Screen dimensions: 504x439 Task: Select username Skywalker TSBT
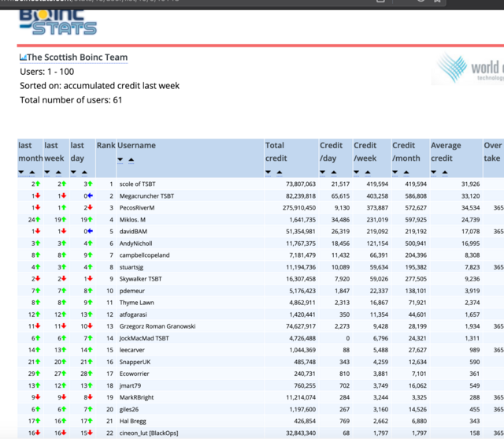tap(140, 279)
